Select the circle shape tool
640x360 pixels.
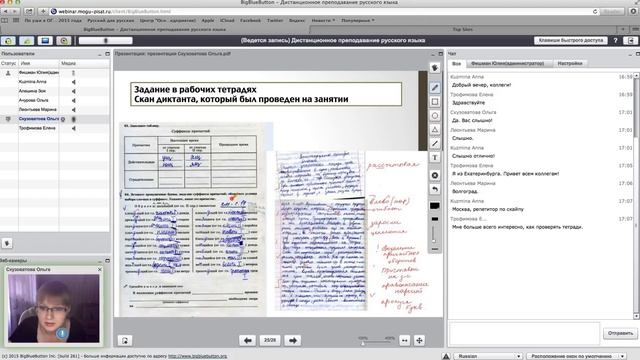point(435,116)
